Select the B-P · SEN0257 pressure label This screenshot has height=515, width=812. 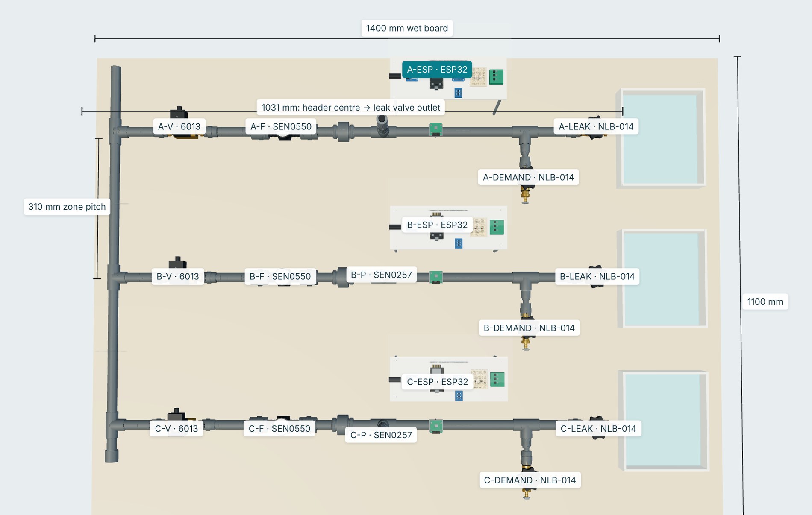pyautogui.click(x=381, y=275)
